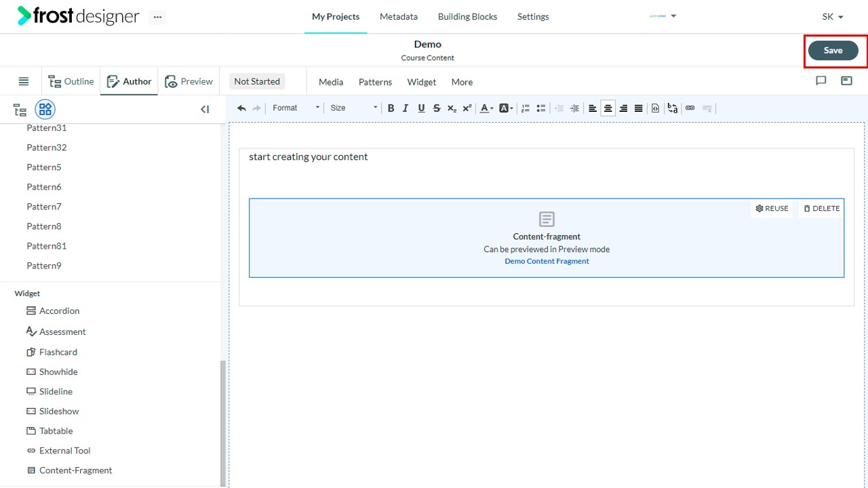The width and height of the screenshot is (868, 488).
Task: Open the Building Blocks menu
Action: [467, 16]
